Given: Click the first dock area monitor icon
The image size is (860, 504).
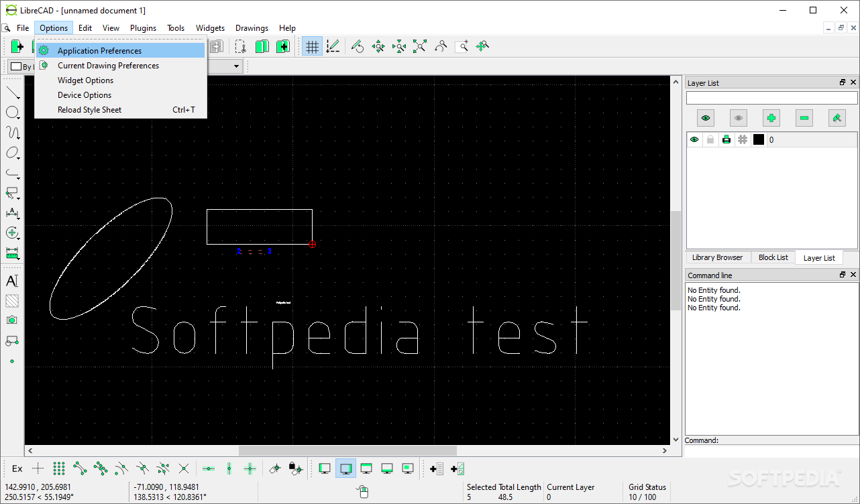Looking at the screenshot, I should 325,468.
